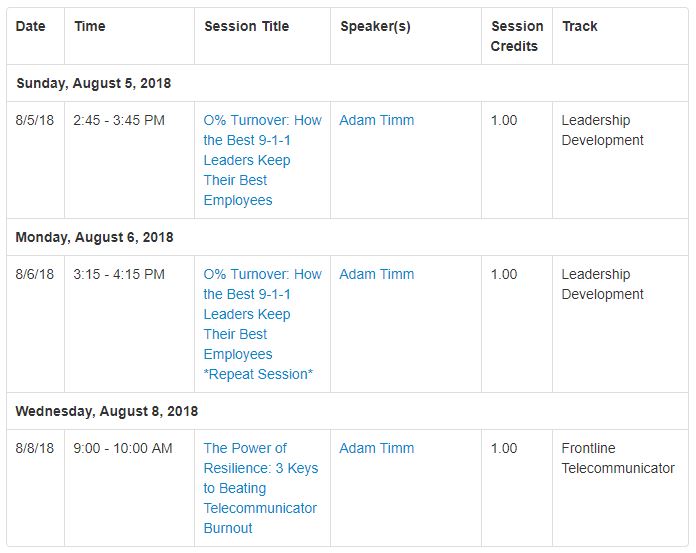The image size is (696, 553).
Task: Click the 3:15 - 4:15 PM time cell
Action: point(119,274)
